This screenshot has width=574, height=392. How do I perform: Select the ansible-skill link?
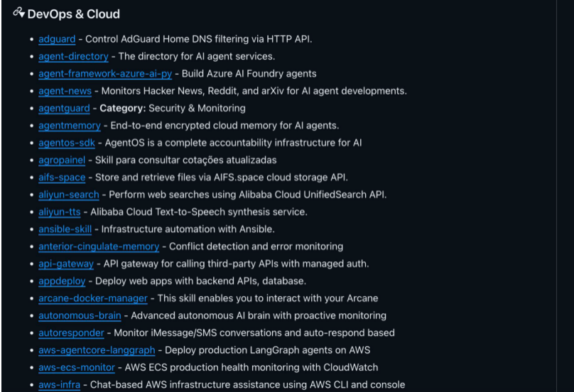(65, 229)
